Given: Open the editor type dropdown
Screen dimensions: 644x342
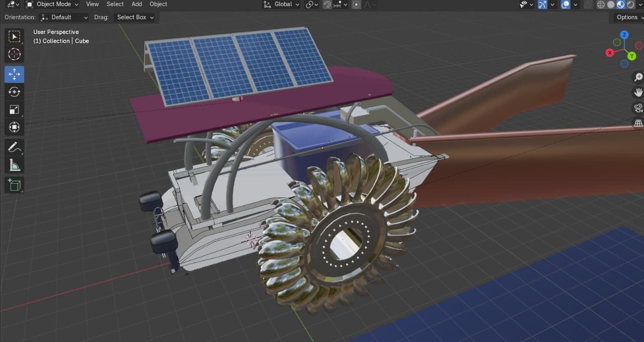Looking at the screenshot, I should click(x=13, y=5).
